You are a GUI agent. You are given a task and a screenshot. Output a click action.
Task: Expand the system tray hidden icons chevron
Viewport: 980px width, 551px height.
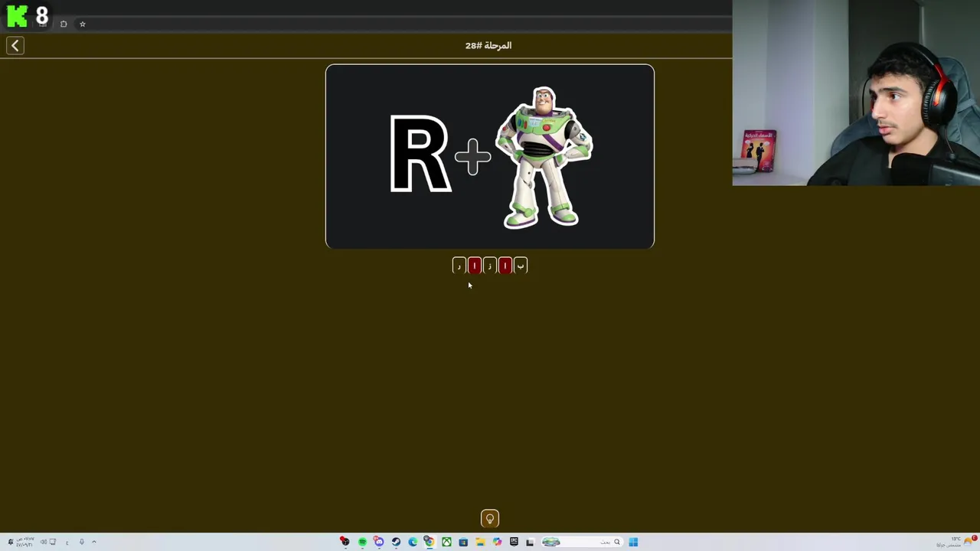pyautogui.click(x=94, y=542)
